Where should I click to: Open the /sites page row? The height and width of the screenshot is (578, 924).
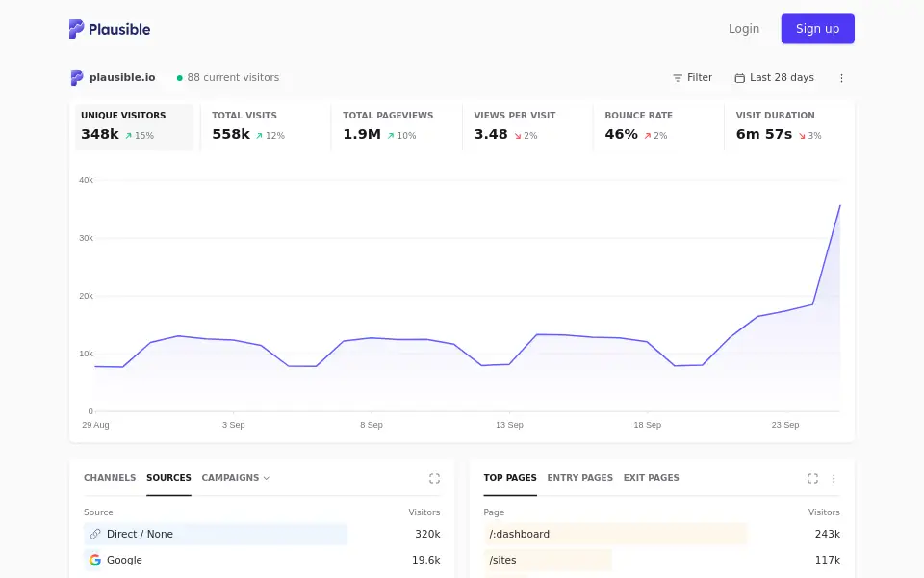point(502,560)
